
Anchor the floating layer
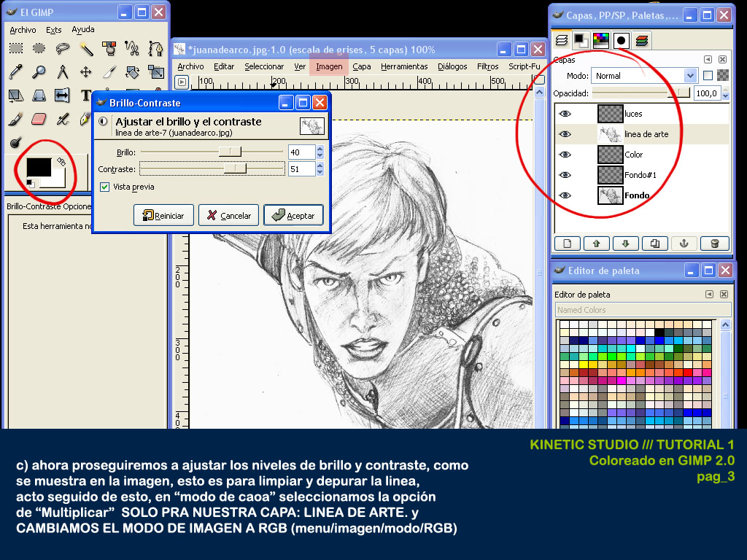coord(684,244)
